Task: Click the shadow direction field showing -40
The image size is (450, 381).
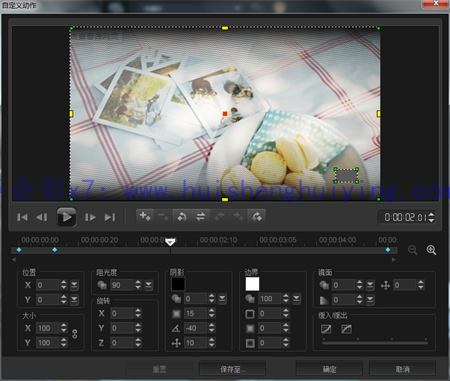Action: pos(196,328)
